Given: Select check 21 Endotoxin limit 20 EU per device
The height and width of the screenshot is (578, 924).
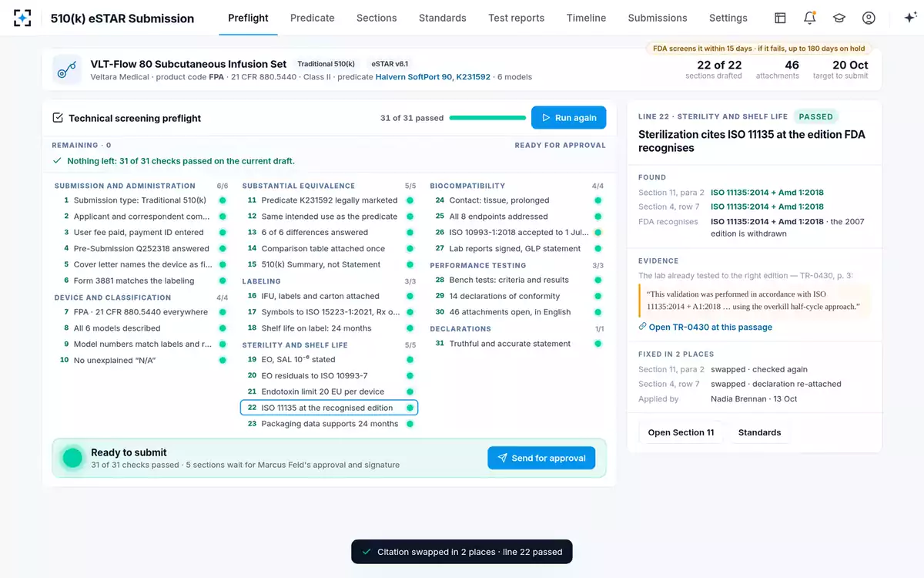Looking at the screenshot, I should [x=329, y=391].
